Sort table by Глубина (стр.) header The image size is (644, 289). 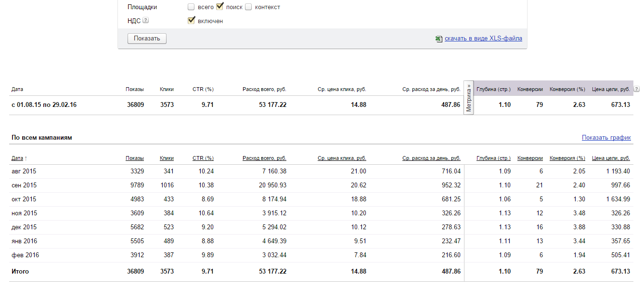(x=493, y=158)
